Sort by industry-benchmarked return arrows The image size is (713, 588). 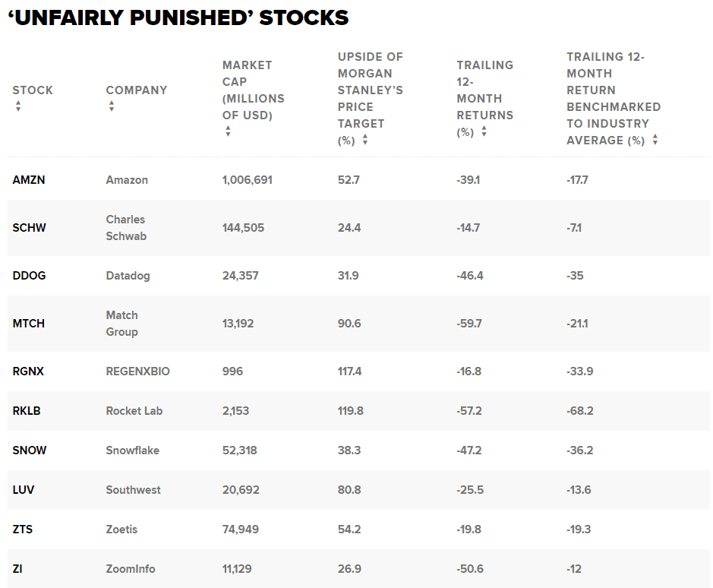(x=655, y=140)
